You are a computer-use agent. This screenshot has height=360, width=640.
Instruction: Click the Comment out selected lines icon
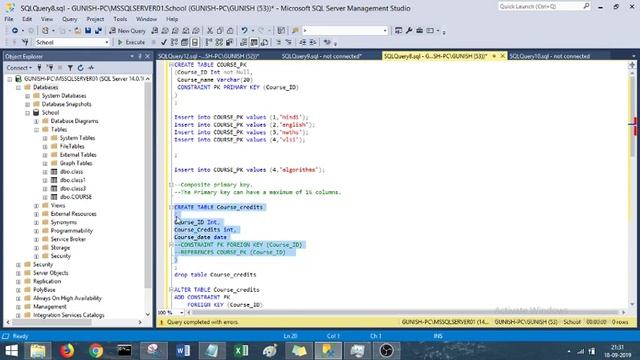(x=279, y=42)
